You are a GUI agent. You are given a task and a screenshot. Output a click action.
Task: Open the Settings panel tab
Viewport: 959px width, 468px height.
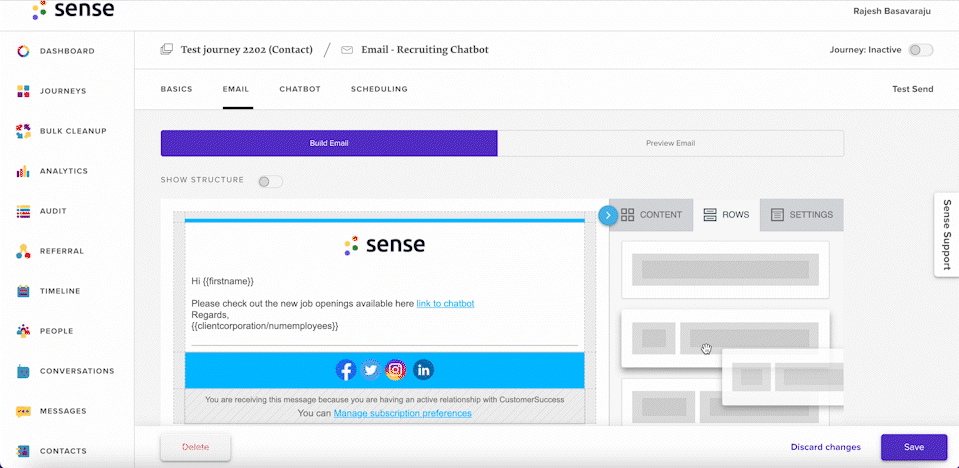pos(802,215)
